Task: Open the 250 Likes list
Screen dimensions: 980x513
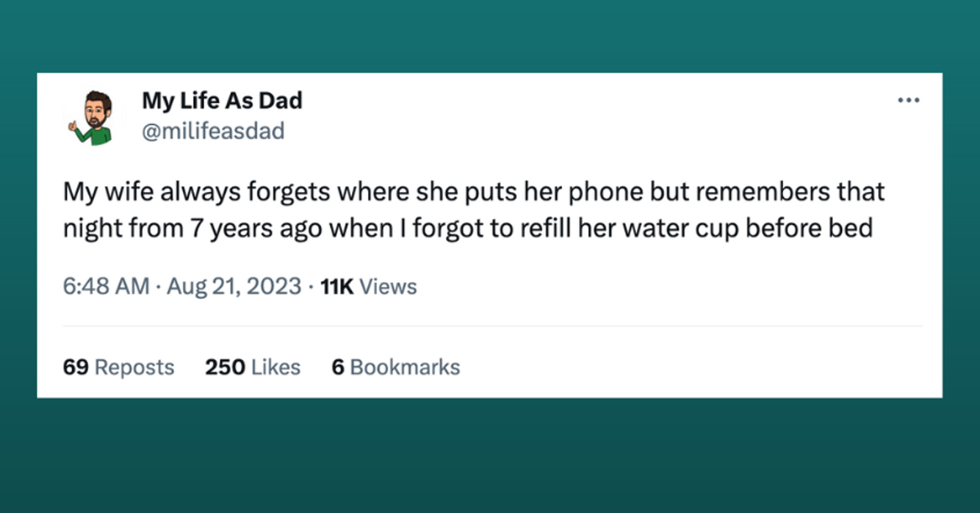Action: [x=252, y=367]
